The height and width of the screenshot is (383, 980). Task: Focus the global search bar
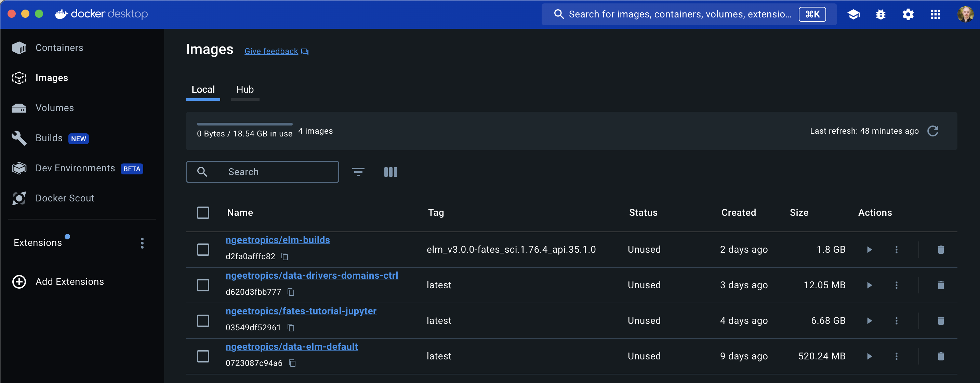pyautogui.click(x=689, y=14)
